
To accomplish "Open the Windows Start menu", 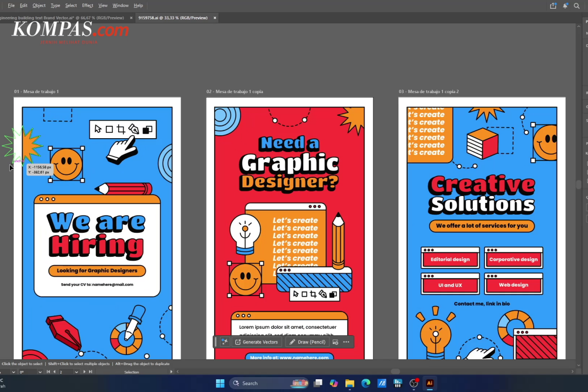I will (220, 383).
